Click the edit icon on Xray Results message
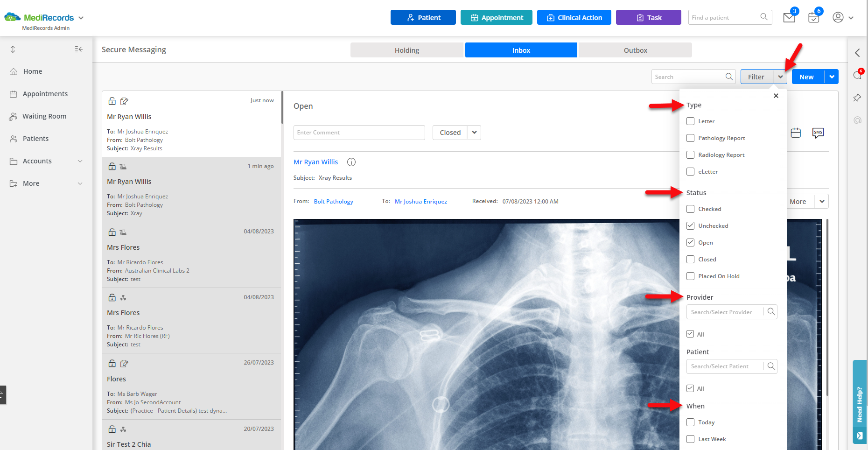Viewport: 868px width, 450px height. [x=124, y=101]
